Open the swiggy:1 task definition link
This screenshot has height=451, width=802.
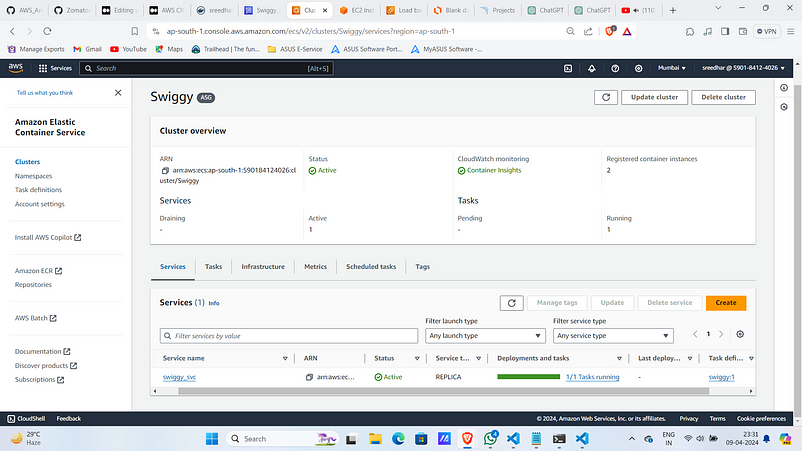coord(721,377)
